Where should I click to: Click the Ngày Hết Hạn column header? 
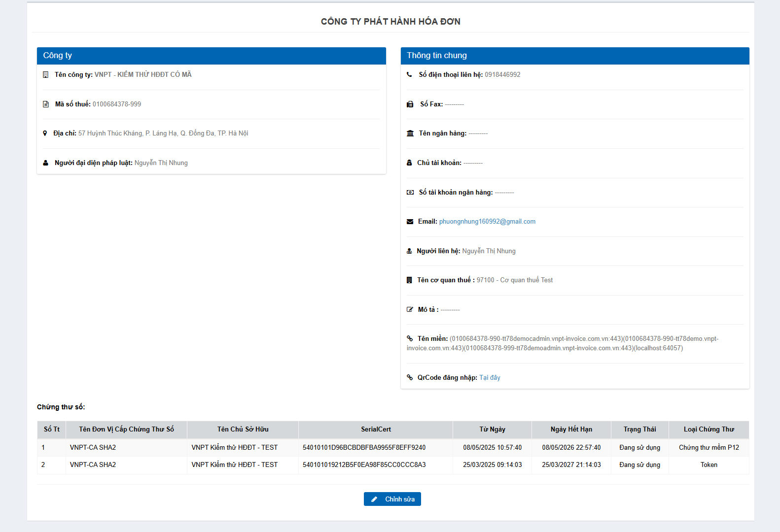click(571, 430)
